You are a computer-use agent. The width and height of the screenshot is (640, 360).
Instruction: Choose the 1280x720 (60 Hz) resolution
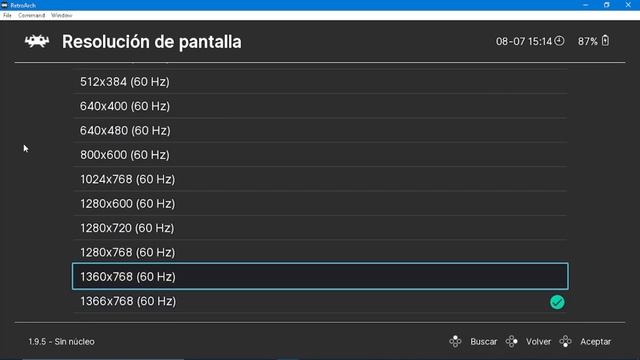click(320, 228)
